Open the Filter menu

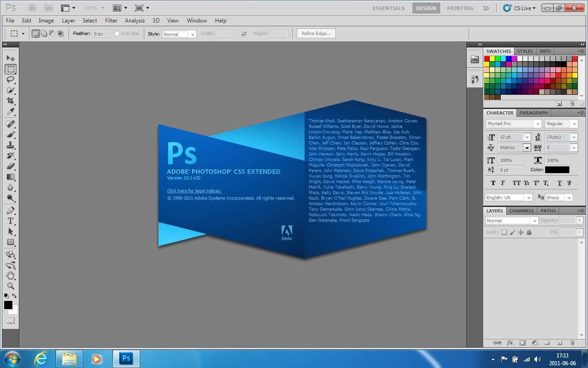point(111,21)
